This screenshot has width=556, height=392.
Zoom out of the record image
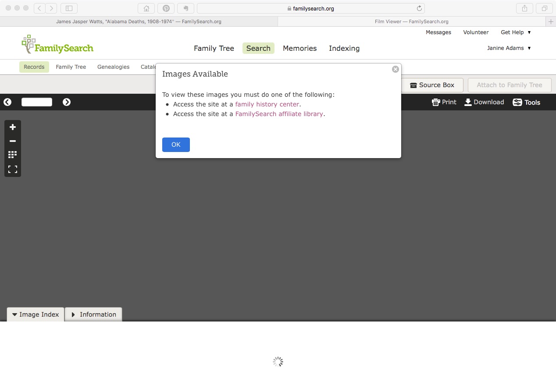point(12,141)
